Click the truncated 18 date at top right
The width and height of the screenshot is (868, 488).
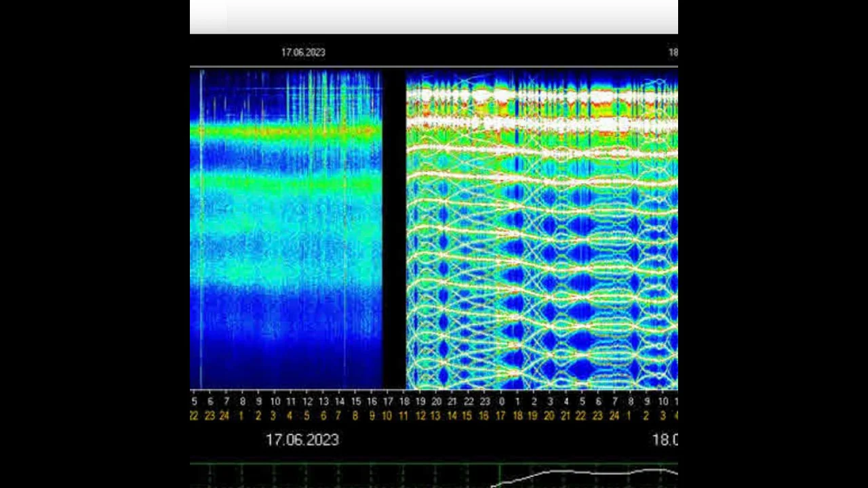(x=673, y=52)
